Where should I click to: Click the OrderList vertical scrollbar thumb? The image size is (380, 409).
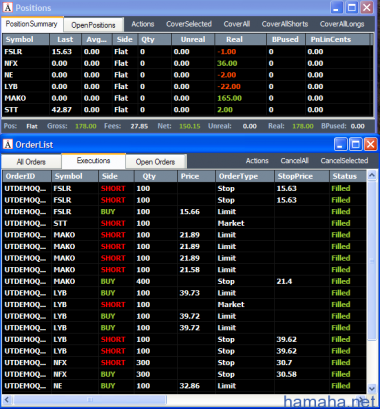pyautogui.click(x=372, y=261)
